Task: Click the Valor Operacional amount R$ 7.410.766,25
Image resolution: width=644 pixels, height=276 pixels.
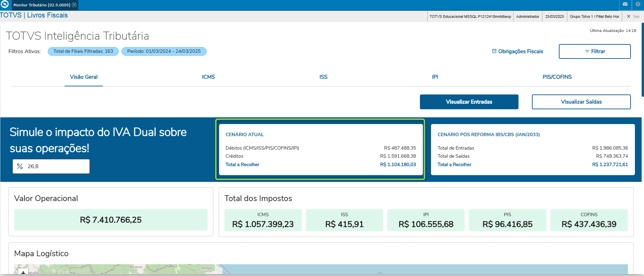Action: coord(111,220)
